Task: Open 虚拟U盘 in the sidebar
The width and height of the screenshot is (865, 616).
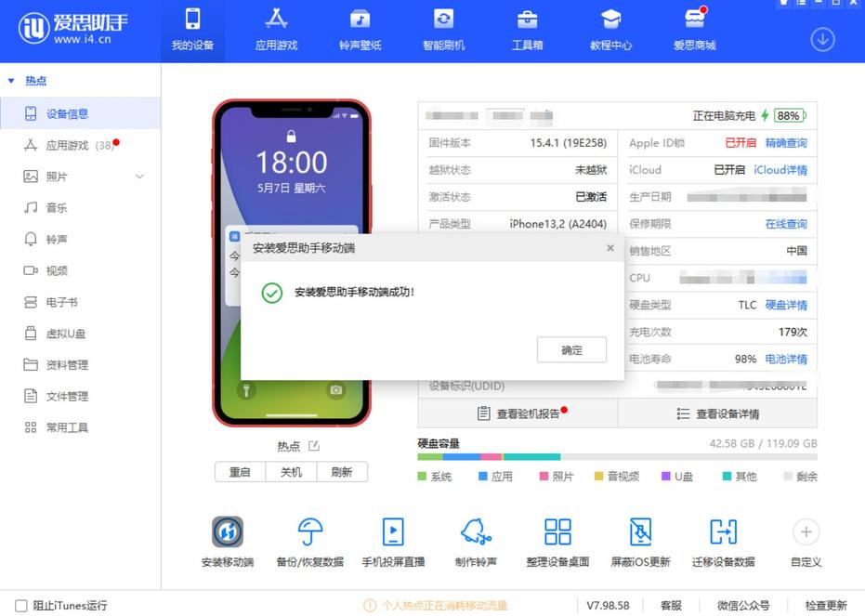Action: [x=81, y=334]
